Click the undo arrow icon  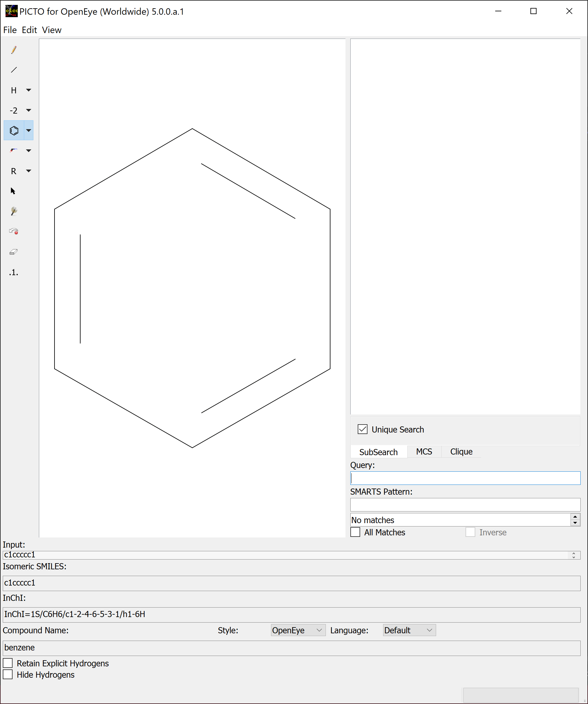14,231
